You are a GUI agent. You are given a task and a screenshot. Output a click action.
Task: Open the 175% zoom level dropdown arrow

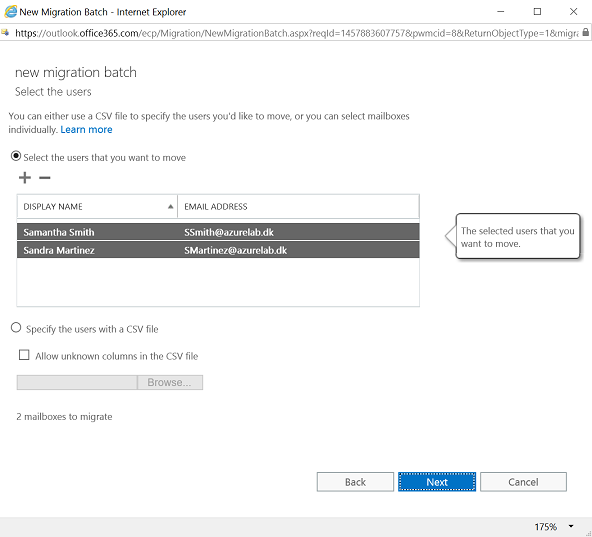pyautogui.click(x=571, y=526)
